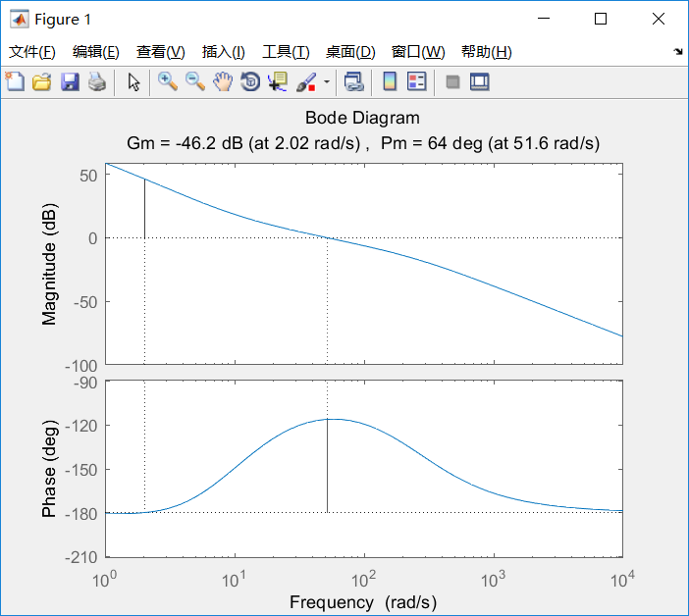Click the Magnitude (dB) axis label
Image resolution: width=689 pixels, height=616 pixels.
[49, 264]
